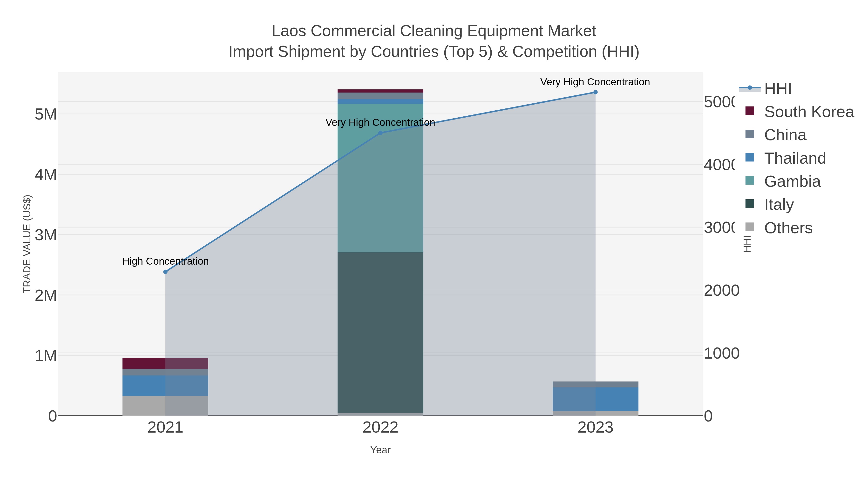This screenshot has height=488, width=868.
Task: Click the TRADE VALUE (US$) axis title
Action: tap(27, 244)
